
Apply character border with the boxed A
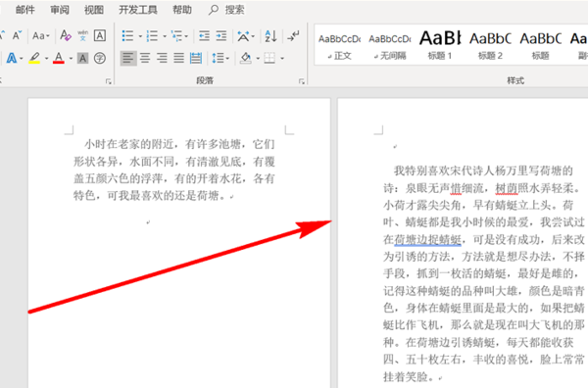pyautogui.click(x=100, y=35)
